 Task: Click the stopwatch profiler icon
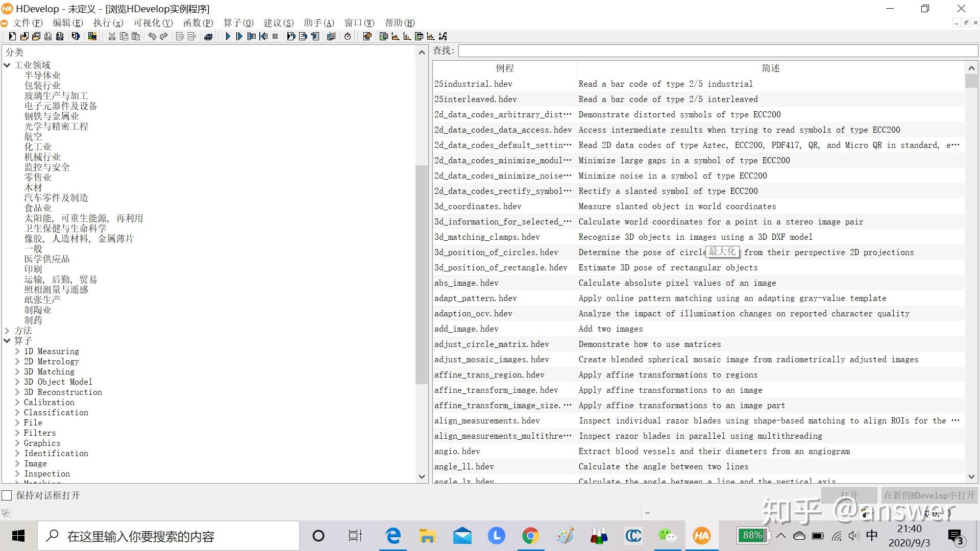pos(348,36)
